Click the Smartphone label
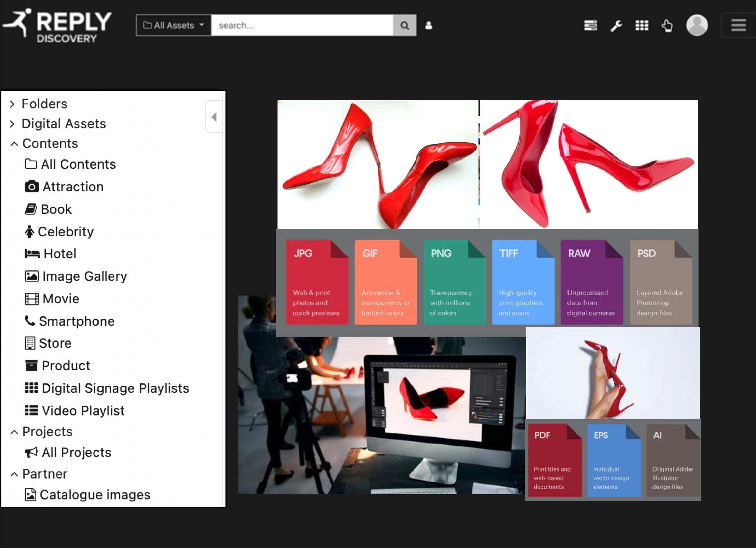756x548 pixels. tap(77, 321)
